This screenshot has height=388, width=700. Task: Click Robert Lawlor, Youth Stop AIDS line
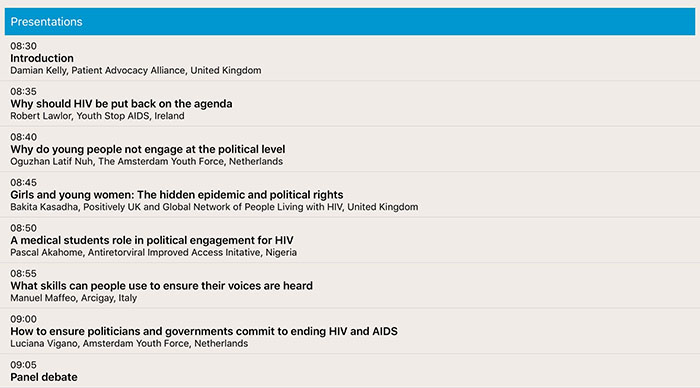(97, 116)
